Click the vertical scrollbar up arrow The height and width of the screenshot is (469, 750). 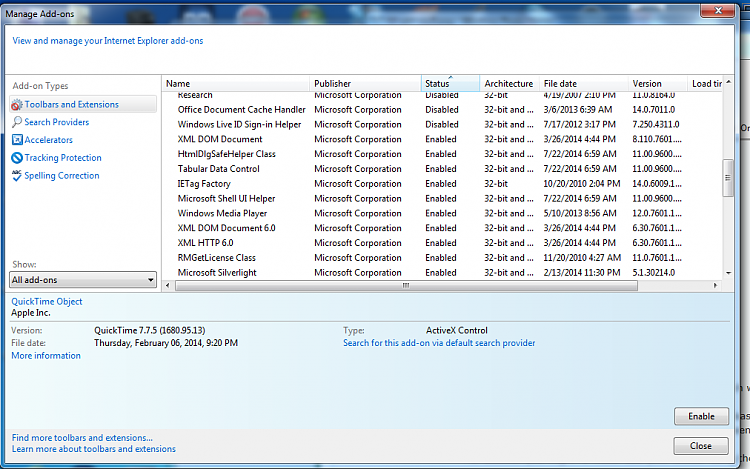[x=728, y=82]
